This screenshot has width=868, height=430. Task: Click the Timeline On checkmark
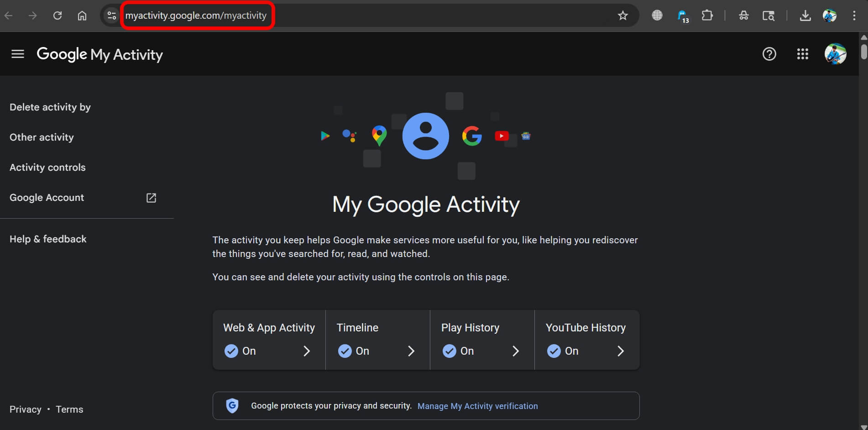[345, 351]
